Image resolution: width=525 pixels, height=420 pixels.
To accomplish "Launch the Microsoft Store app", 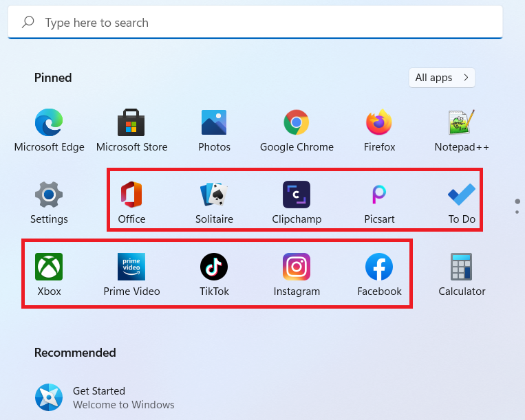I will [131, 130].
